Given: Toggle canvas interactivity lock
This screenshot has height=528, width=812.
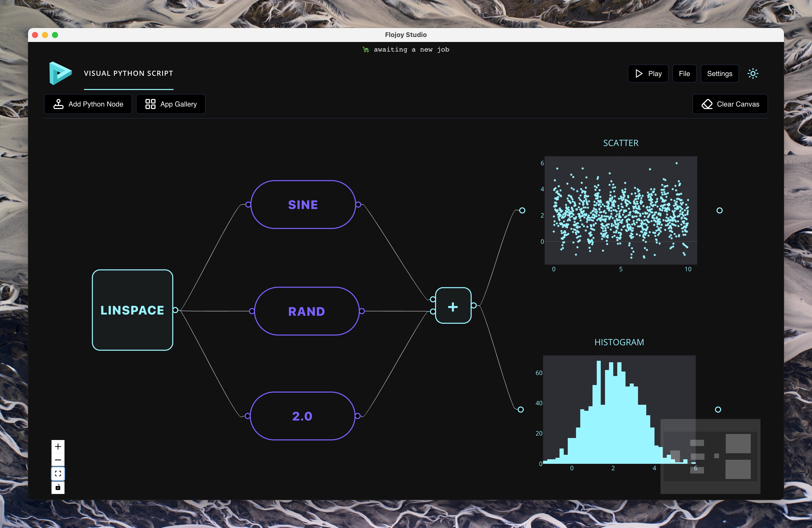Looking at the screenshot, I should pyautogui.click(x=58, y=487).
